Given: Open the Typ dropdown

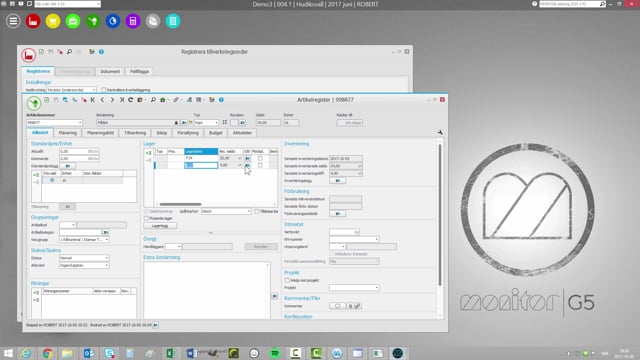Looking at the screenshot, I should coord(216,122).
